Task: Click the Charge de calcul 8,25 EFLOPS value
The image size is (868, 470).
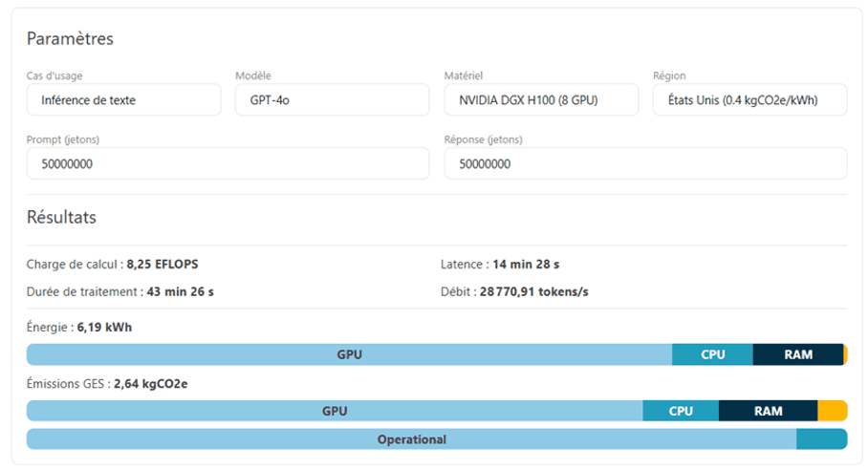Action: pyautogui.click(x=163, y=265)
